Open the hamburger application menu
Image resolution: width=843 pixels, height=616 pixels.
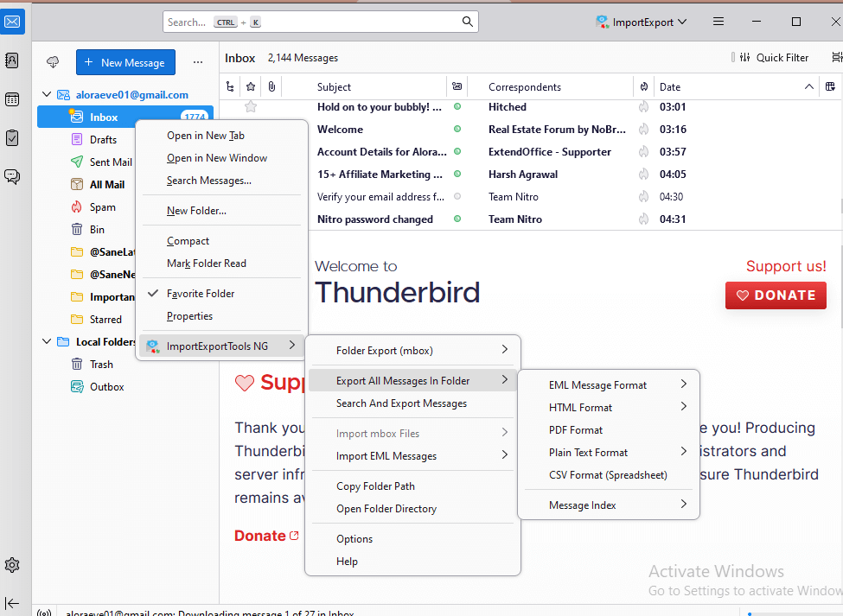[718, 22]
